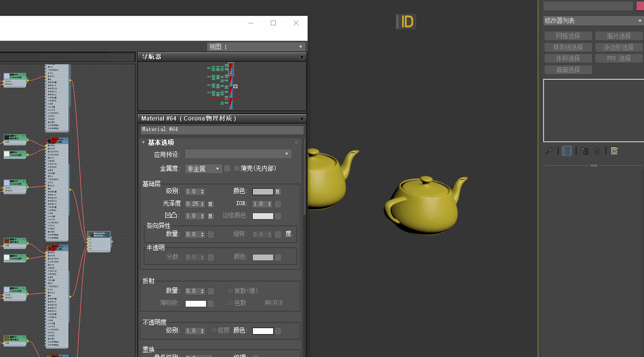644x357 pixels.
Task: Open the 应用预设 preset dropdown
Action: click(238, 154)
